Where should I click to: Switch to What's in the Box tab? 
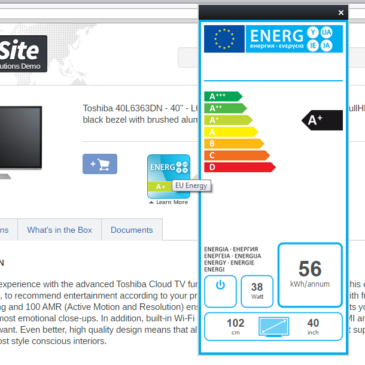click(59, 230)
